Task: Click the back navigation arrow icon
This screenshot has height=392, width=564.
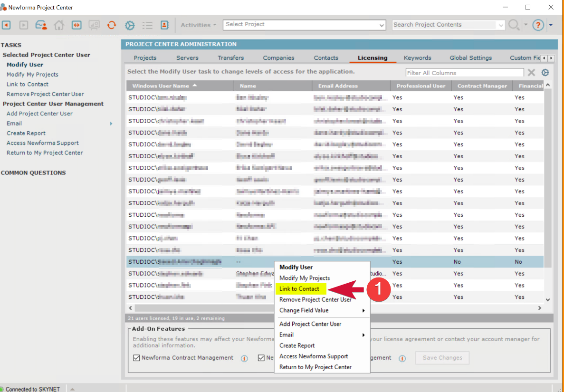Action: click(x=6, y=25)
